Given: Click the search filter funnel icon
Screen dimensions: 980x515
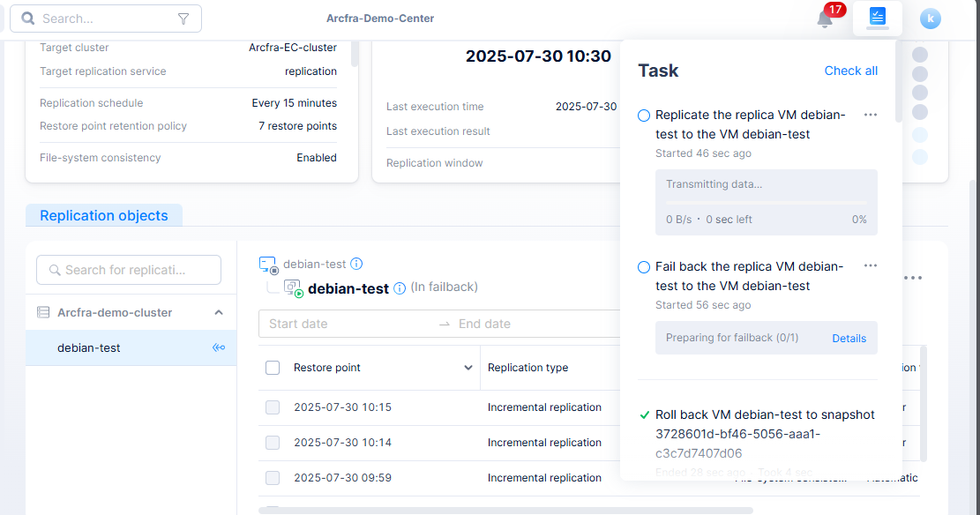Looking at the screenshot, I should [x=183, y=19].
